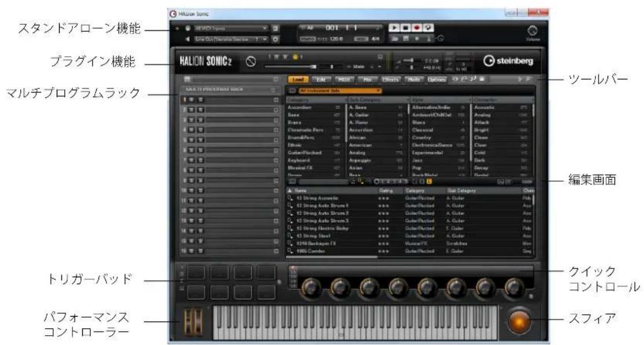Switch to the Edit tab
Viewport: 644px width, 345px height.
coord(321,79)
